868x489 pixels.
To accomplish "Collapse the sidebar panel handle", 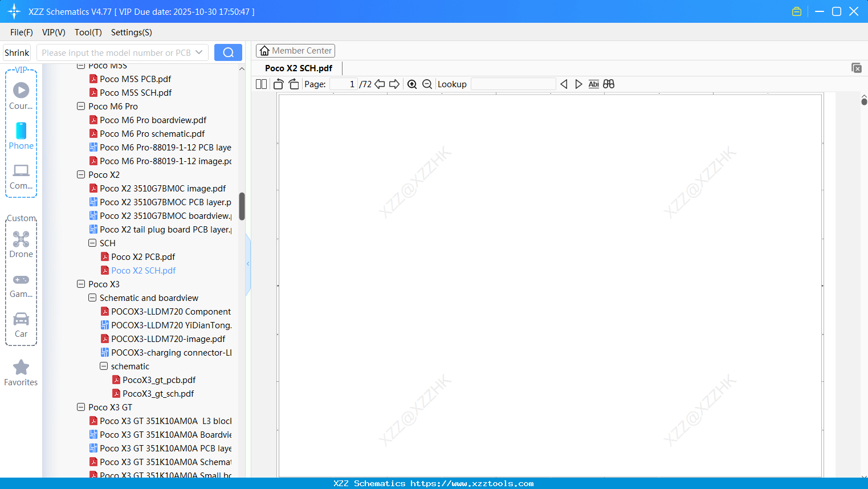I will pos(248,264).
